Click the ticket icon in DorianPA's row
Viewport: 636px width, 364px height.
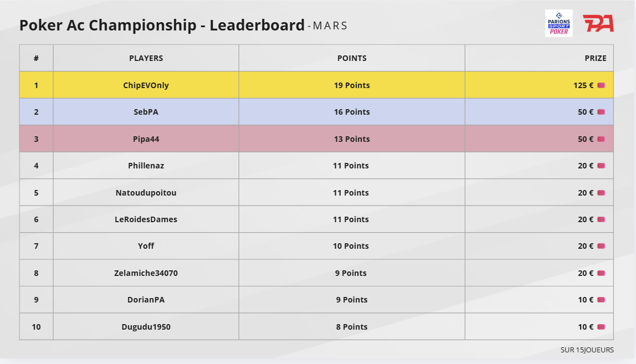pyautogui.click(x=601, y=300)
